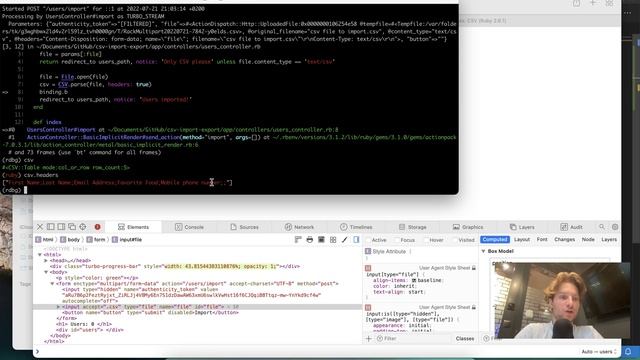Enable the Visited pseudo-class checkbox
Screen dimensions: 640x360
(x=455, y=240)
